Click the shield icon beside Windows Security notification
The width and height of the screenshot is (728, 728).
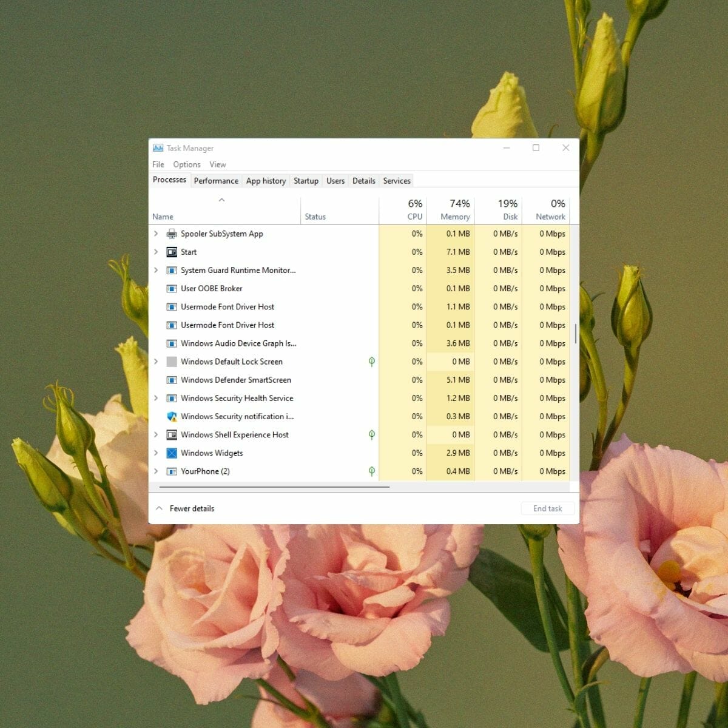[x=172, y=417]
